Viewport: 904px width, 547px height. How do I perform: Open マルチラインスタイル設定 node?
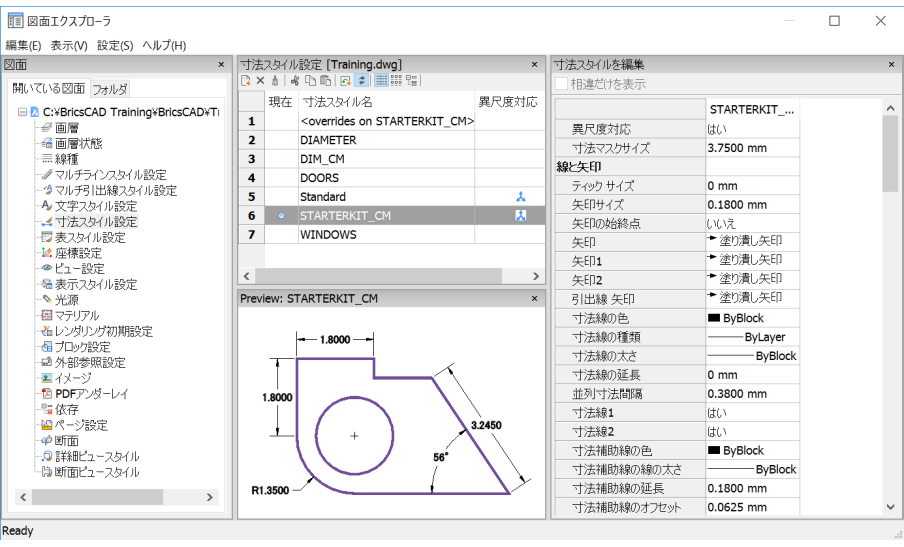(x=111, y=175)
